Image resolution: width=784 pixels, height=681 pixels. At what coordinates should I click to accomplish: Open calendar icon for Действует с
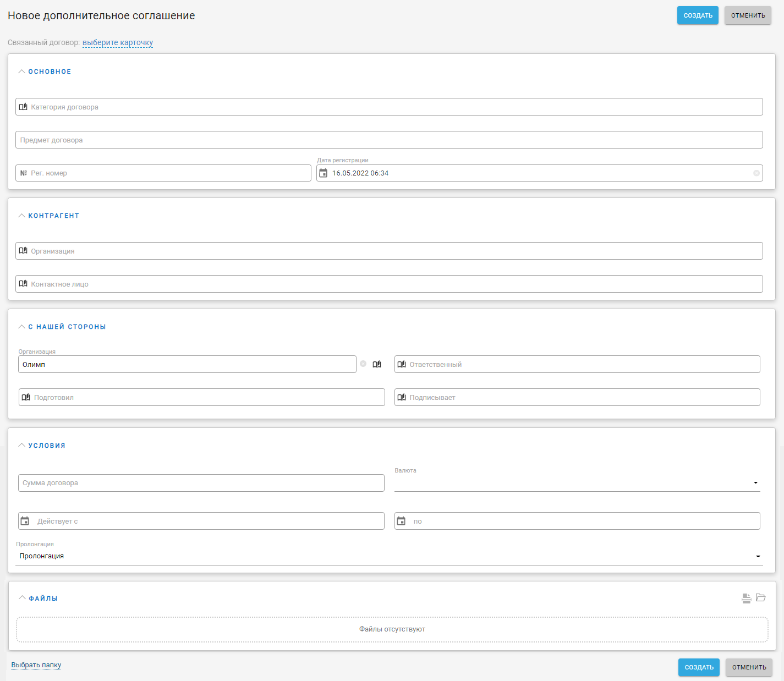point(25,521)
